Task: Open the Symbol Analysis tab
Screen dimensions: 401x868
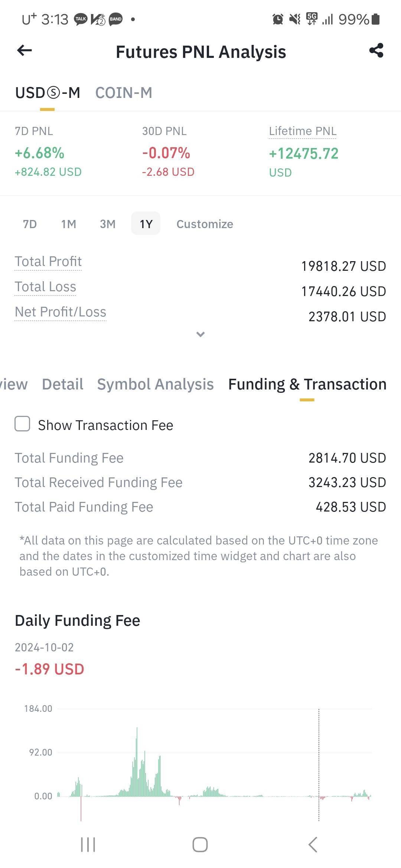Action: click(155, 384)
